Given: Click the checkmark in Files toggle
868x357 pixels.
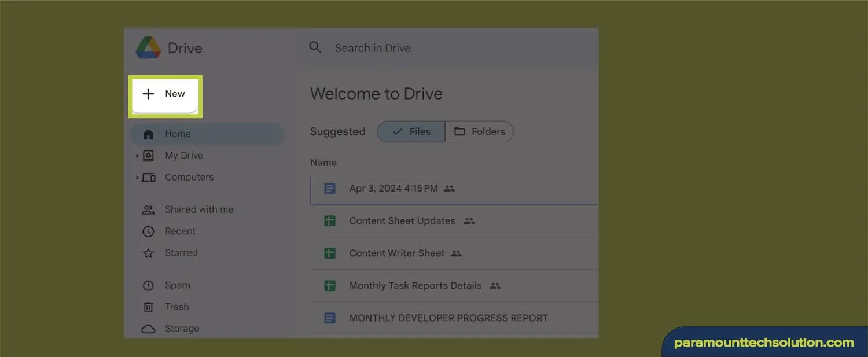Looking at the screenshot, I should pos(397,132).
